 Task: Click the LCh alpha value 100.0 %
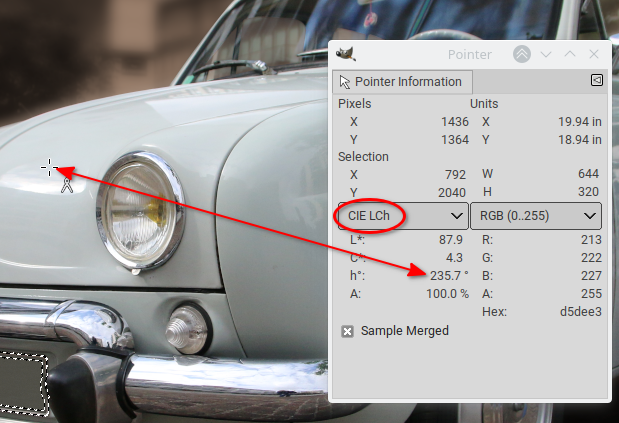(447, 294)
